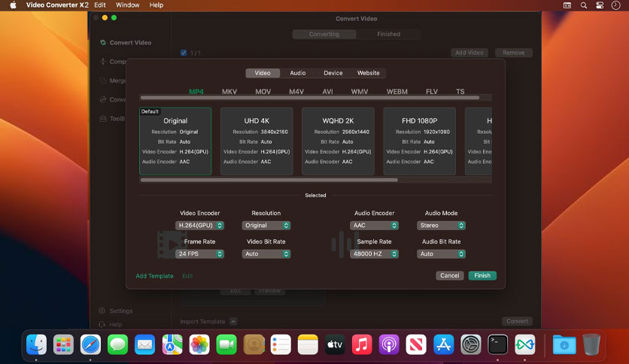Open Launchpad in the dock

point(63,344)
